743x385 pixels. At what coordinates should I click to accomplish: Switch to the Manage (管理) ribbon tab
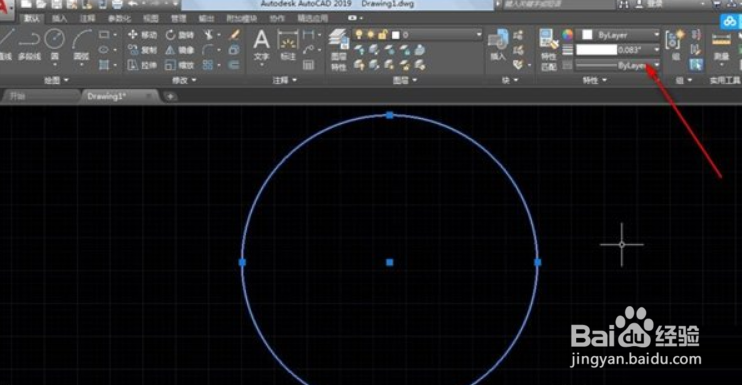point(179,19)
